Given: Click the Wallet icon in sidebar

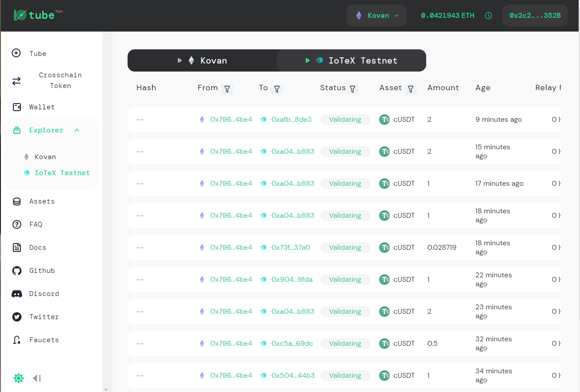Looking at the screenshot, I should pos(17,107).
